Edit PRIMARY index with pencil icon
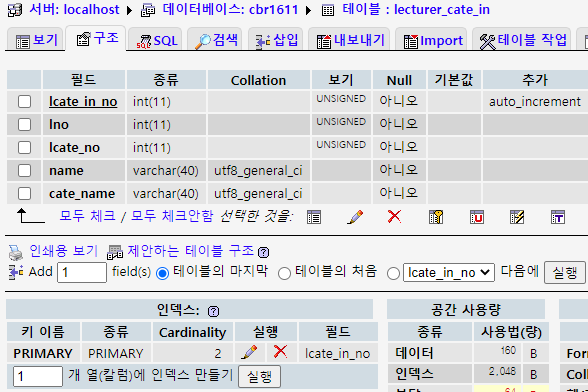Screen dimensions: 588x392 [249, 352]
